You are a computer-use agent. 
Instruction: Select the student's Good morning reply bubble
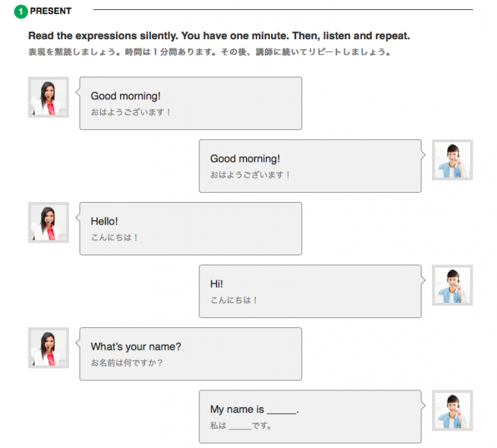310,166
